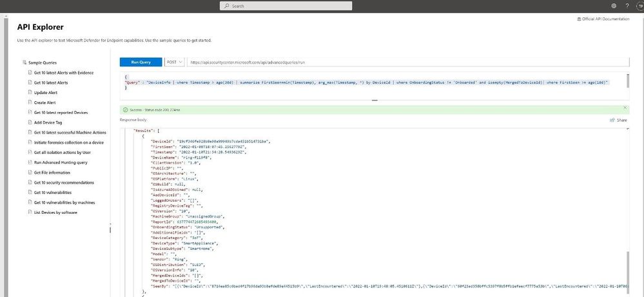Image resolution: width=644 pixels, height=297 pixels.
Task: Click the Response body label
Action: tap(133, 120)
